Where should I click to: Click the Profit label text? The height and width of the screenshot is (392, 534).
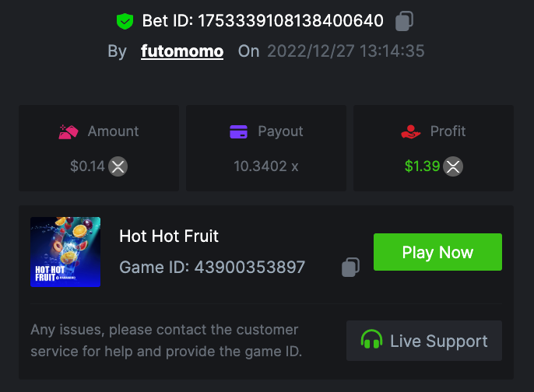(x=448, y=131)
